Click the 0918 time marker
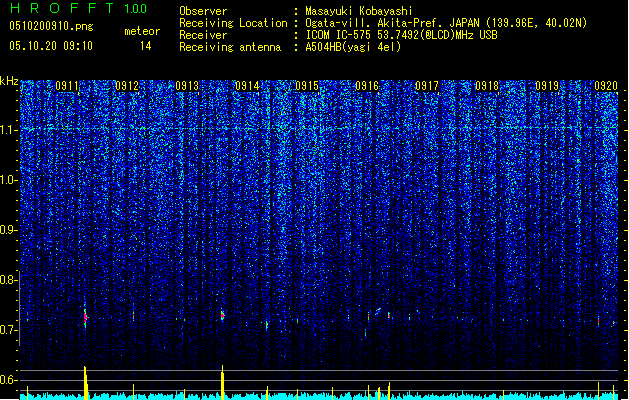The image size is (629, 400). click(487, 86)
